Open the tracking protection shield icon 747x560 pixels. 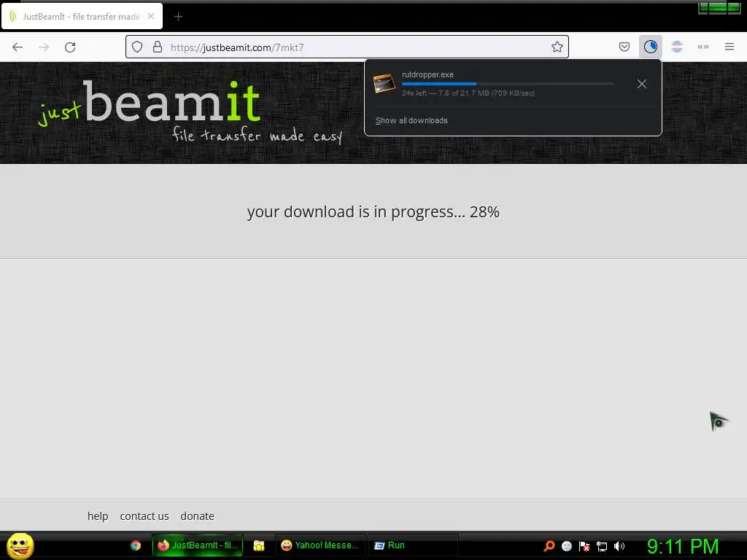137,47
